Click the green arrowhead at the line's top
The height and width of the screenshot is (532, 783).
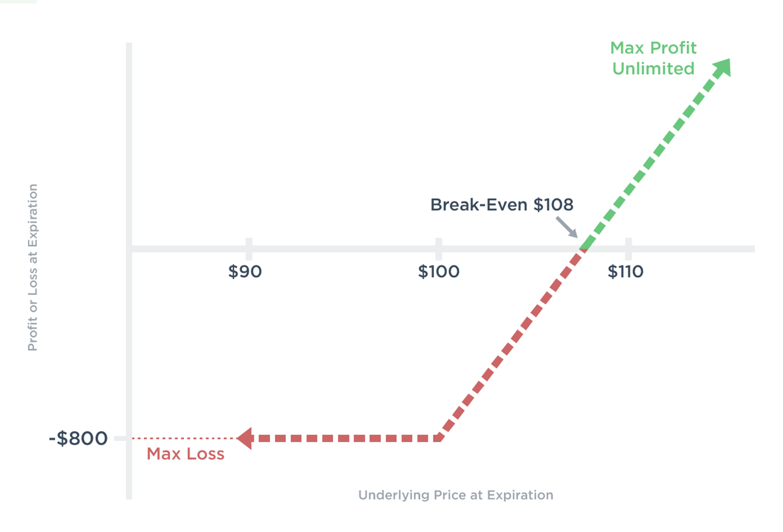pyautogui.click(x=723, y=67)
